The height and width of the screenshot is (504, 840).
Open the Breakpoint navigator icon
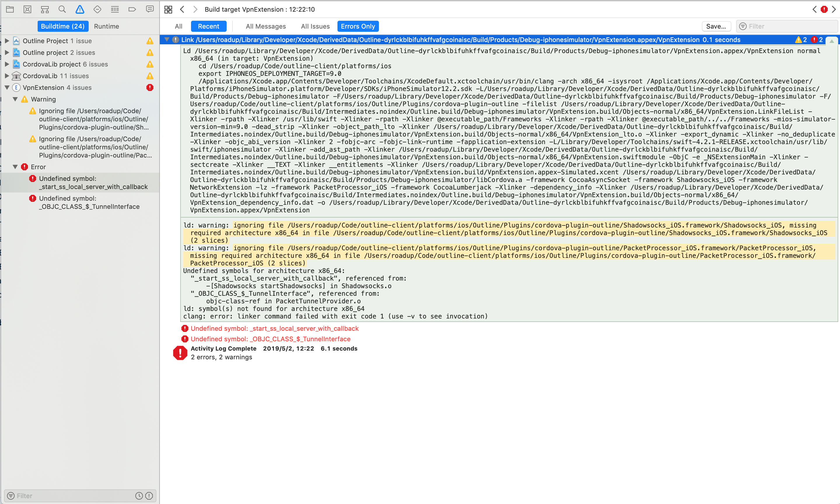tap(132, 9)
